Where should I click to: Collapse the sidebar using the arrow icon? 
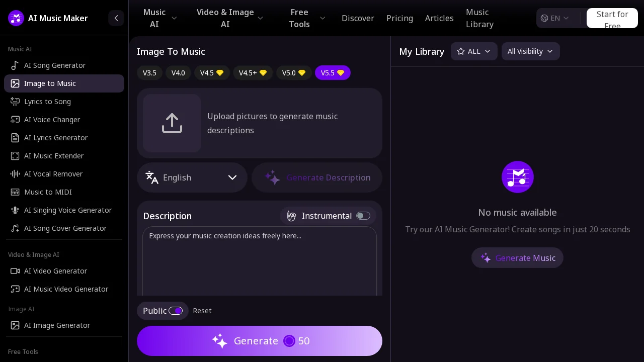point(116,18)
